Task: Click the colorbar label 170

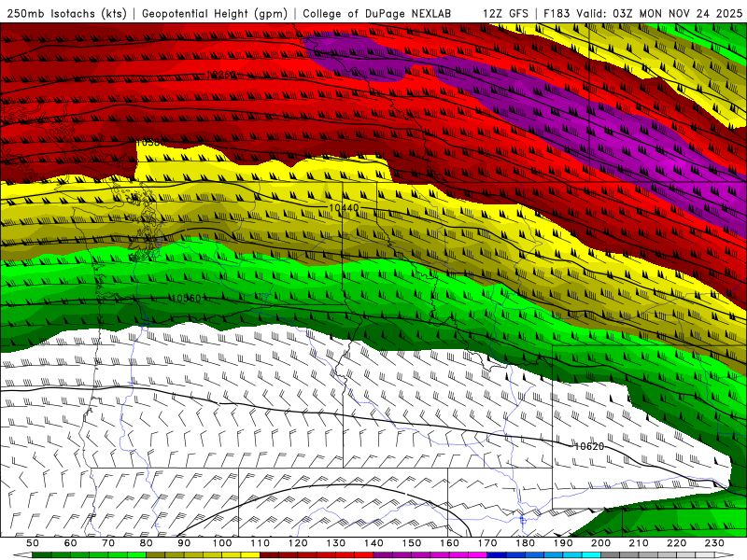Action: (x=486, y=543)
